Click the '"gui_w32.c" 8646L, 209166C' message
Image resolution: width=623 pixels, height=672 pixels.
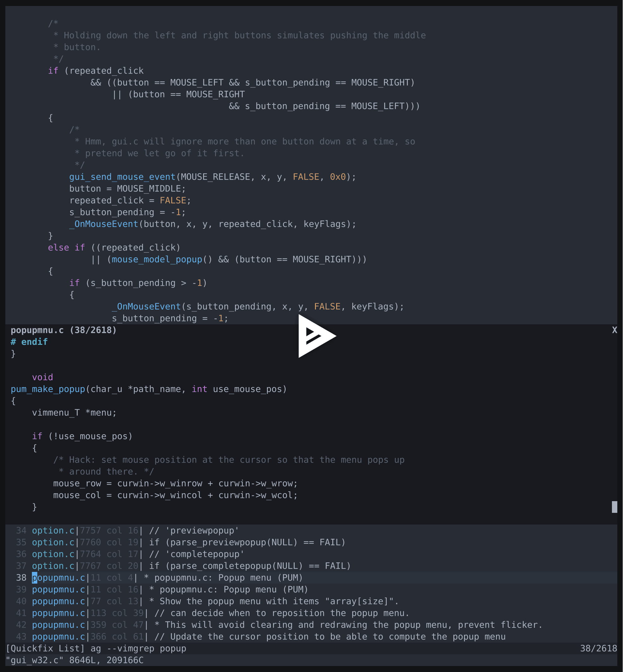click(x=75, y=660)
